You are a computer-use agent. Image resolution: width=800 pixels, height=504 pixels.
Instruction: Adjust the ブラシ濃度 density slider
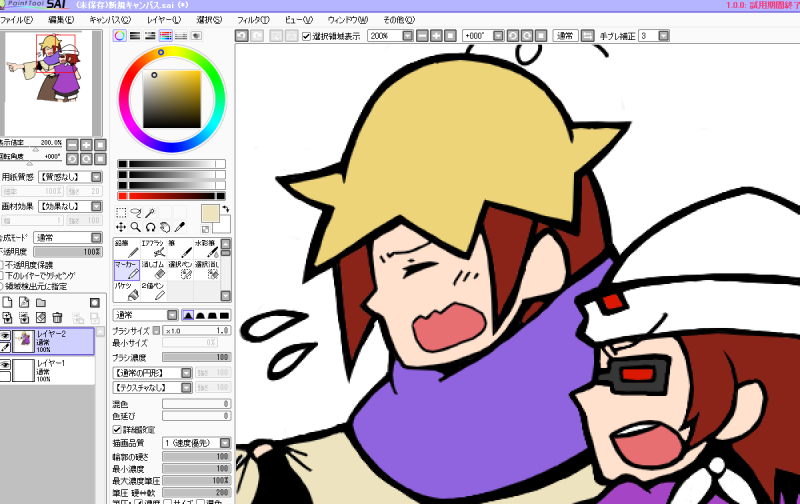point(196,357)
